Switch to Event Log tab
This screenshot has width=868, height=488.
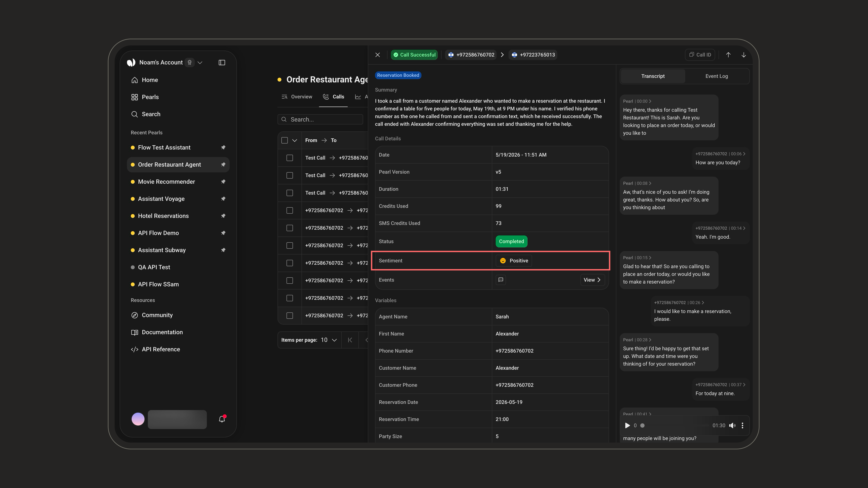(x=716, y=76)
